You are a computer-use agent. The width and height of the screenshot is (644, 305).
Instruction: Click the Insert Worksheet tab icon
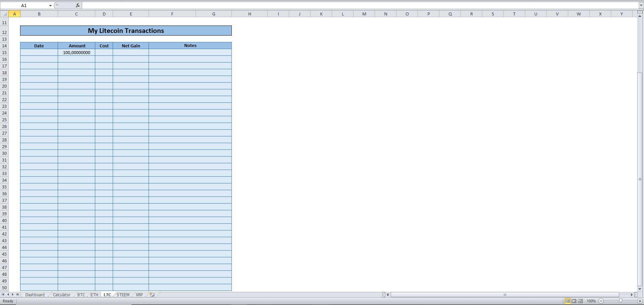152,295
